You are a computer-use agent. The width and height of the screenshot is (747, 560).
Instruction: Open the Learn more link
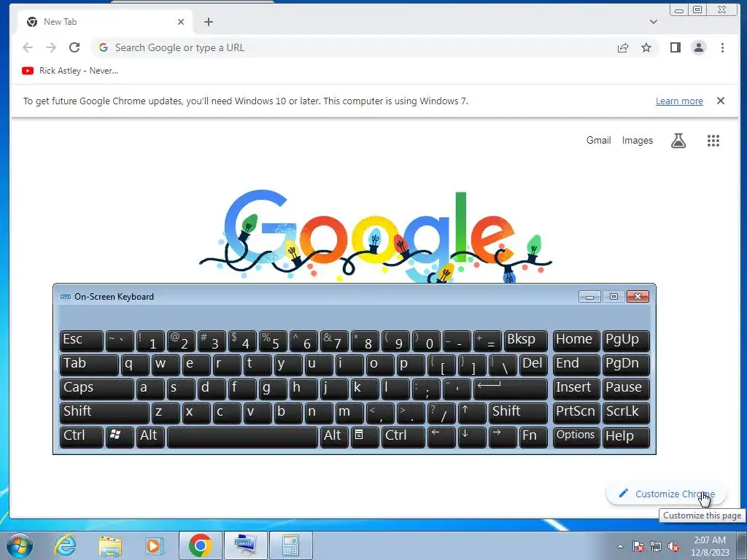click(x=679, y=101)
